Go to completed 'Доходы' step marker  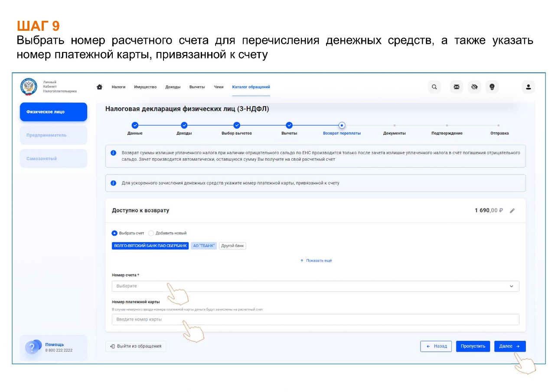click(184, 125)
